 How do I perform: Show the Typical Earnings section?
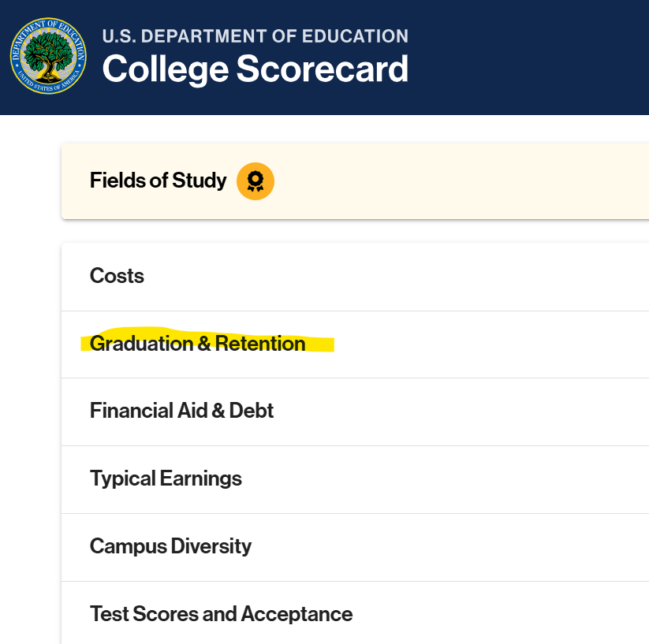pos(166,478)
